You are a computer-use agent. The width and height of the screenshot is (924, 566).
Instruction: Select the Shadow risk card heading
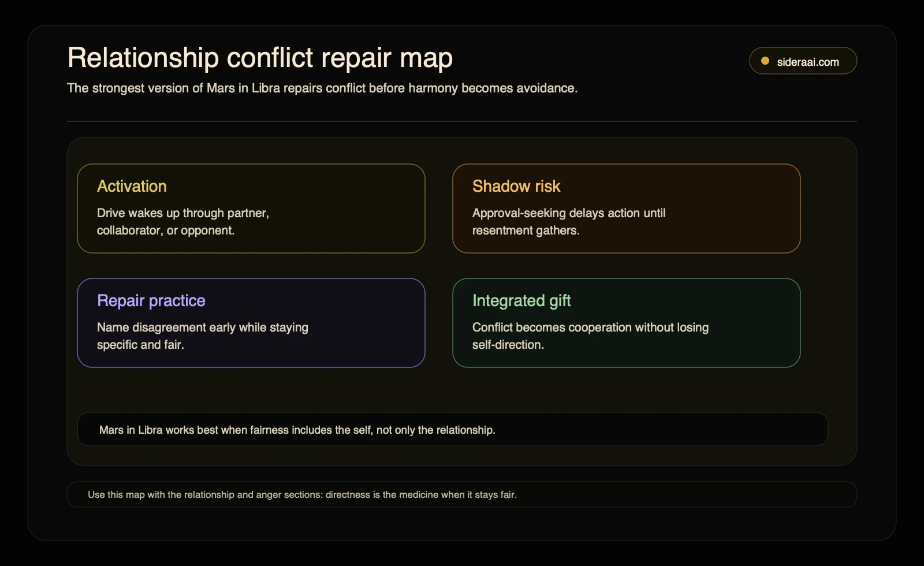click(516, 186)
